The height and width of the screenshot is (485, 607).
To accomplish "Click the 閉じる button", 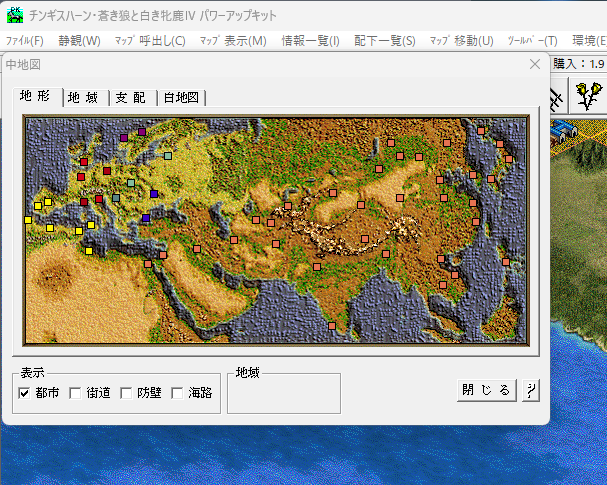I will (487, 390).
